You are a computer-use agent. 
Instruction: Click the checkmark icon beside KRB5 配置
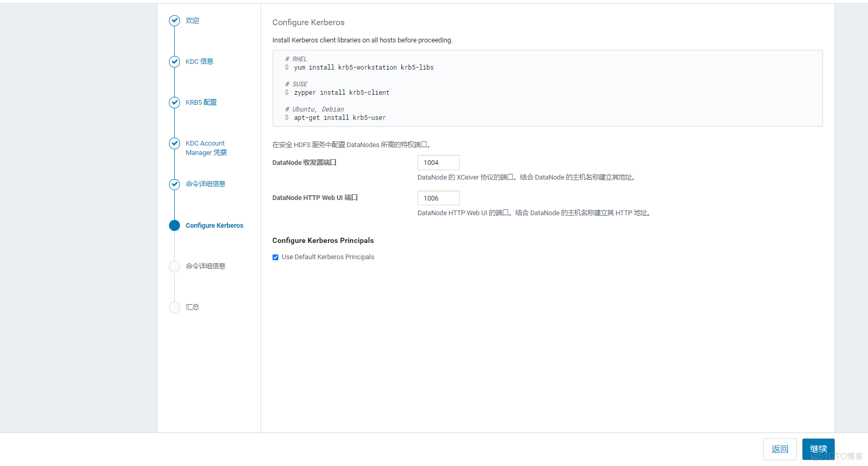click(x=174, y=102)
